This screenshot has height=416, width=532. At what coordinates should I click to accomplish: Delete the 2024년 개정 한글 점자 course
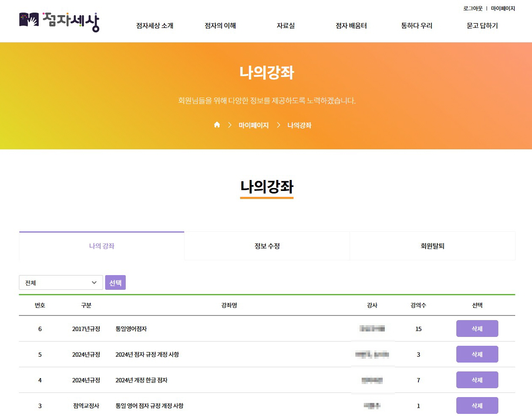tap(477, 380)
